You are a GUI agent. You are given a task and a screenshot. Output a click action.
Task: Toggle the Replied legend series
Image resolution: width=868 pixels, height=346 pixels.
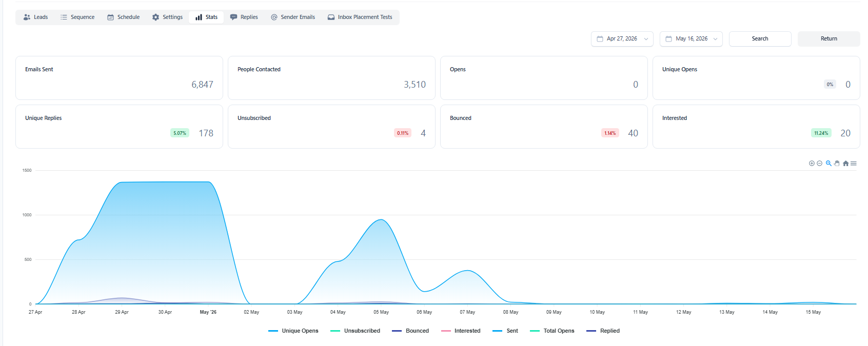[603, 331]
